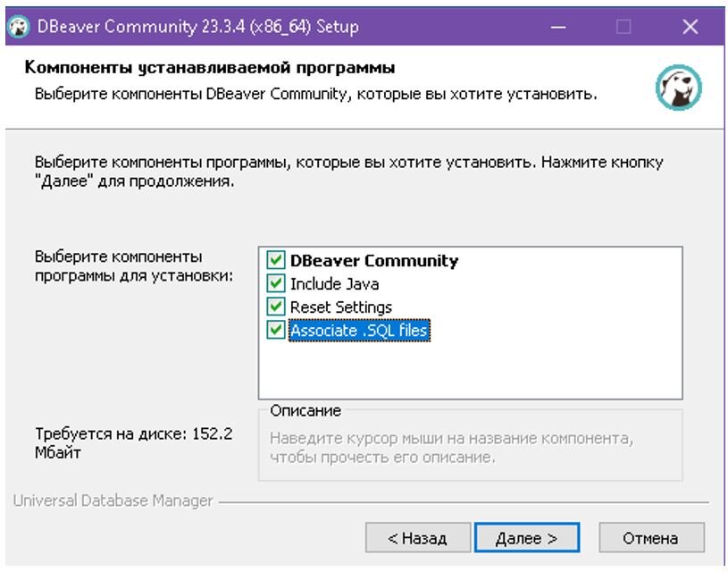Select the highlighted Associate .SQL files label
Screen dimensions: 728x572
point(359,331)
